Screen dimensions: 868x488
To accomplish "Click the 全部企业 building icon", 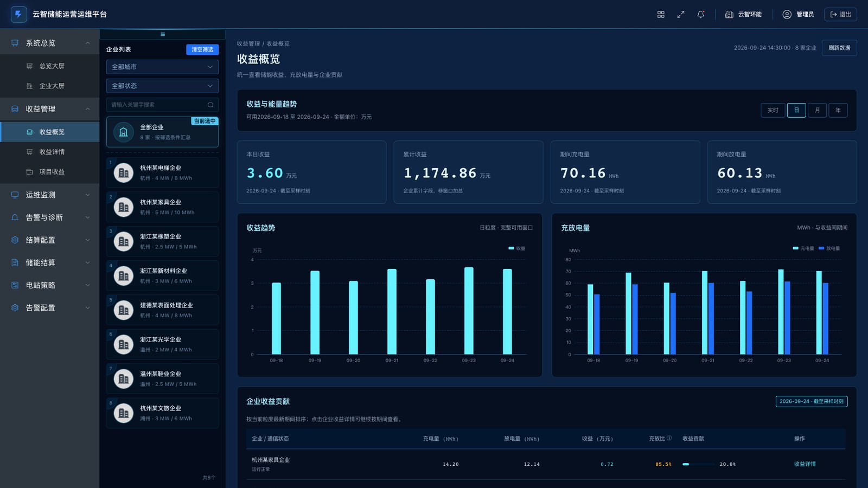I will 124,132.
